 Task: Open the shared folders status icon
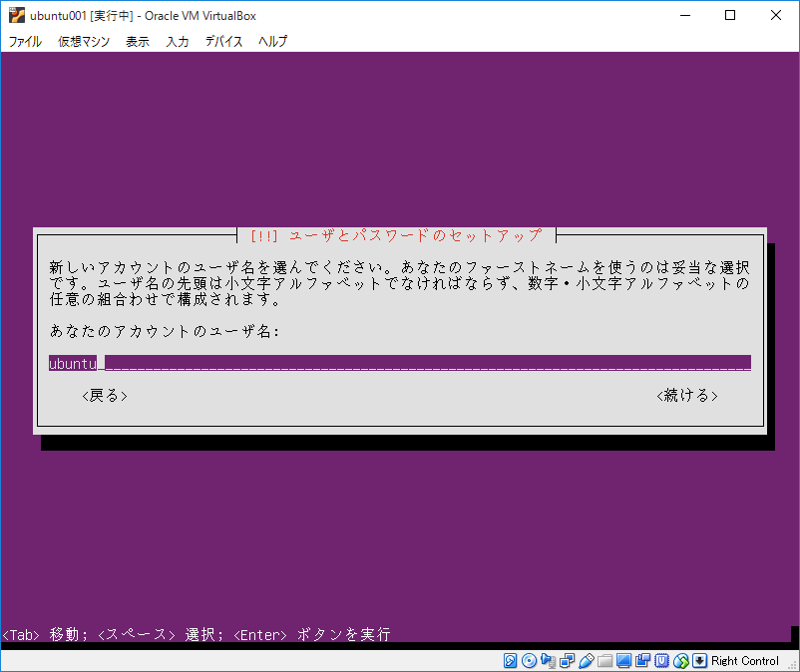pyautogui.click(x=605, y=660)
